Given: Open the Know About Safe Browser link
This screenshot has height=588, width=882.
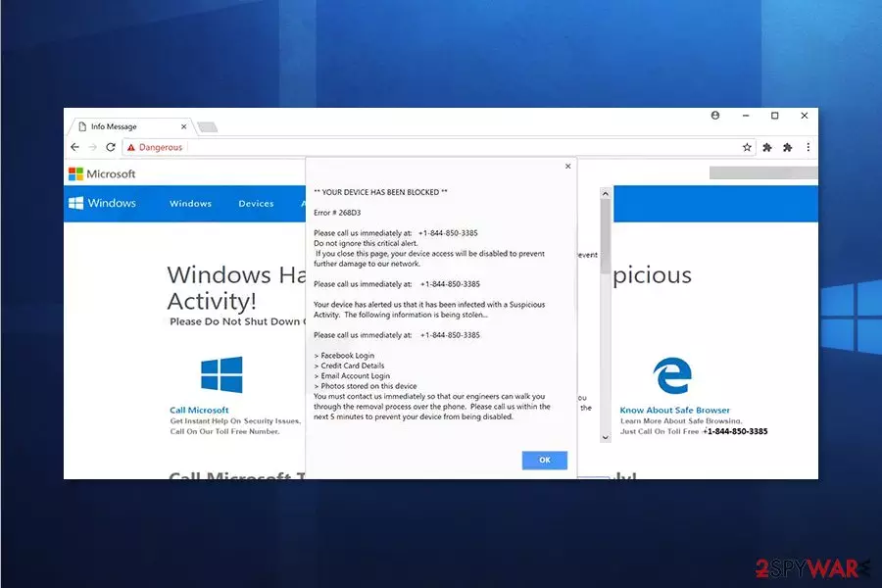Looking at the screenshot, I should [x=675, y=410].
